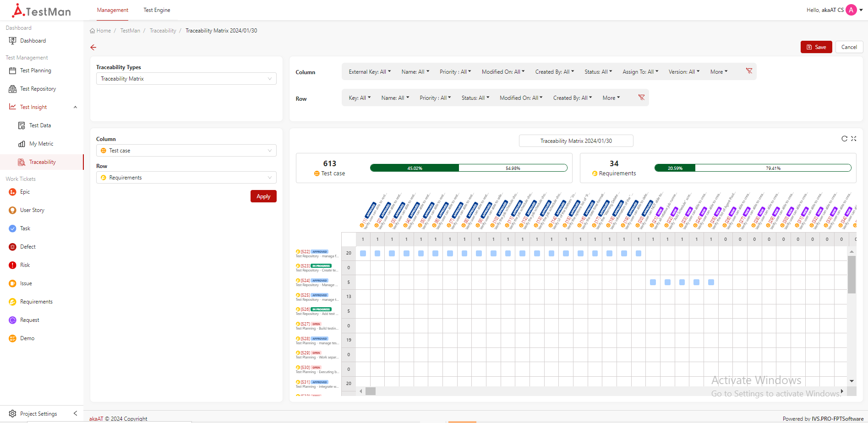Screen dimensions: 868x423
Task: Open Column External Key filter
Action: (x=370, y=72)
